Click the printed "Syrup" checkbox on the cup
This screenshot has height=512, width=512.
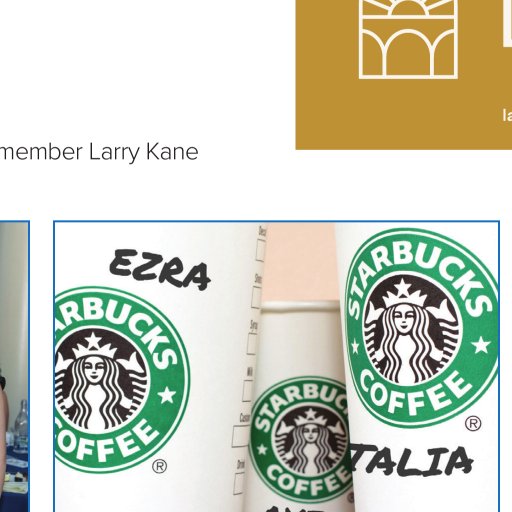pos(253,343)
